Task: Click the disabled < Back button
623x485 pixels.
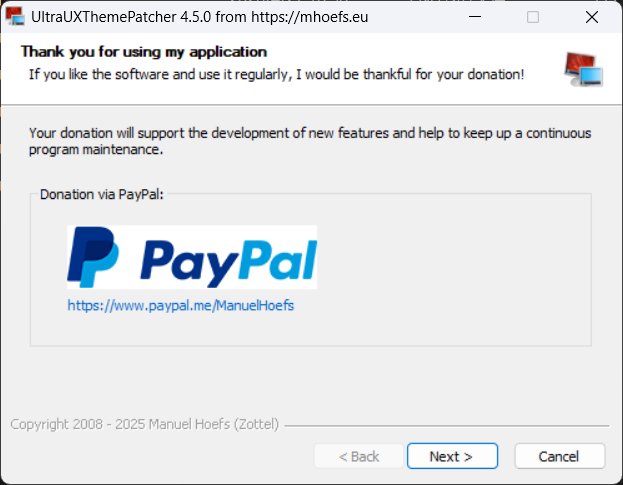Action: 359,456
